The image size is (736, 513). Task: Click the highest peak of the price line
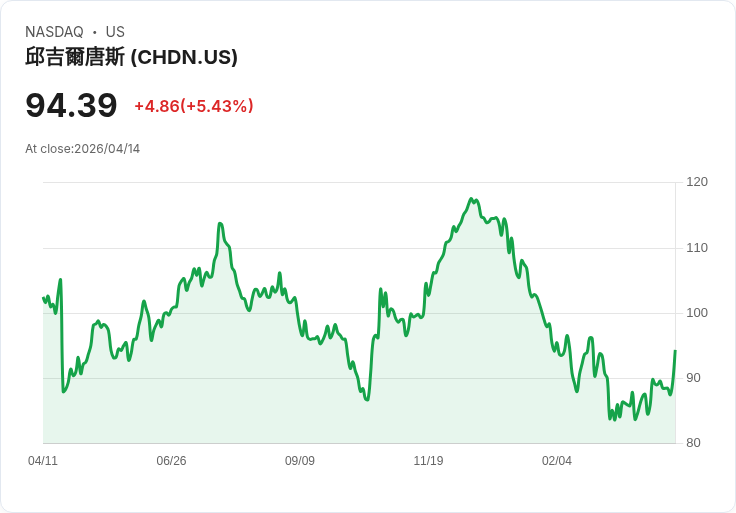pos(472,199)
